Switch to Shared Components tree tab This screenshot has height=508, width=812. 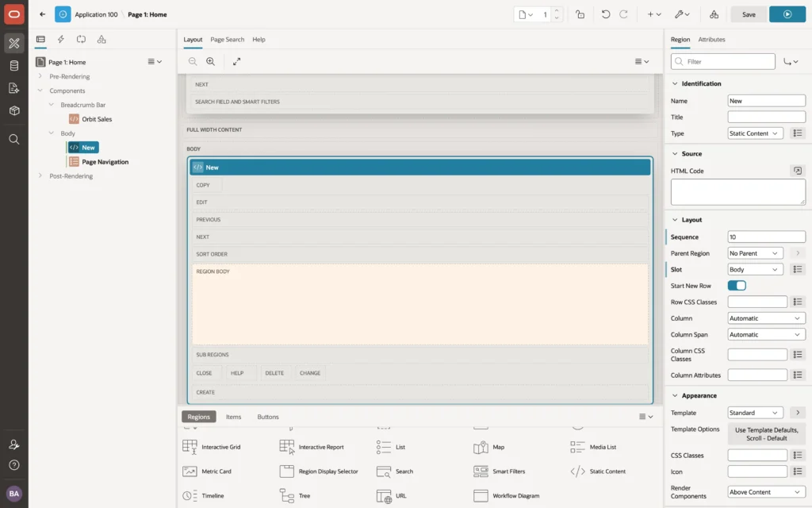(101, 39)
